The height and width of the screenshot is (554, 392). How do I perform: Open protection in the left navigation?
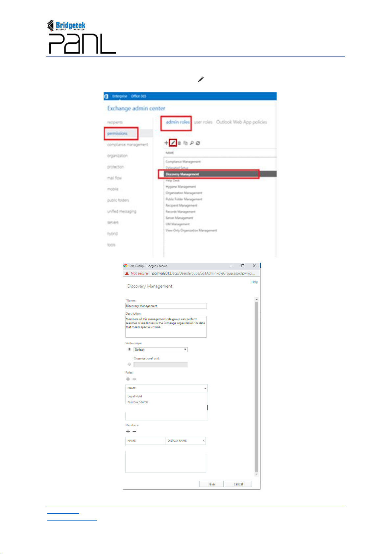pos(115,167)
